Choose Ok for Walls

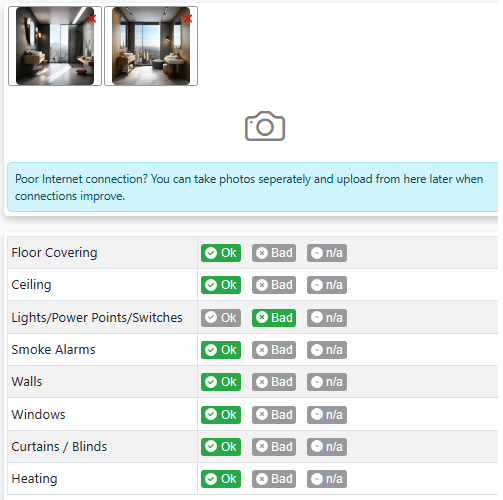point(221,382)
